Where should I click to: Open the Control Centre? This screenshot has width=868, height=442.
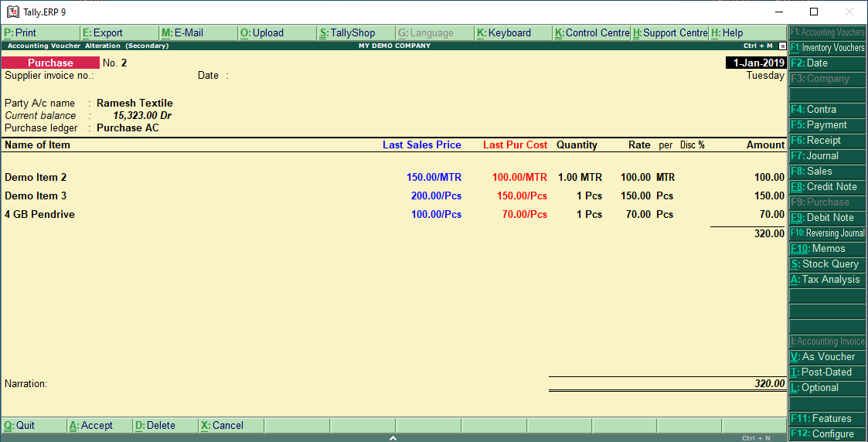pos(592,33)
